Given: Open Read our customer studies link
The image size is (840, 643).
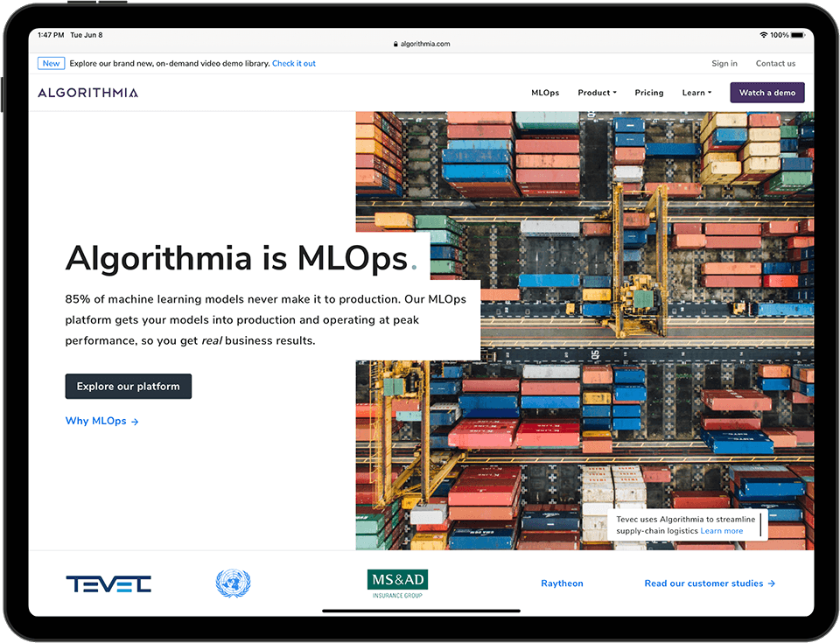Looking at the screenshot, I should click(x=710, y=584).
